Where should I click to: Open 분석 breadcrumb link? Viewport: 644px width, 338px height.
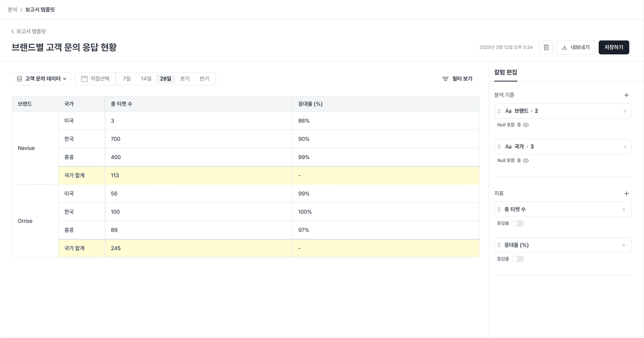click(12, 10)
